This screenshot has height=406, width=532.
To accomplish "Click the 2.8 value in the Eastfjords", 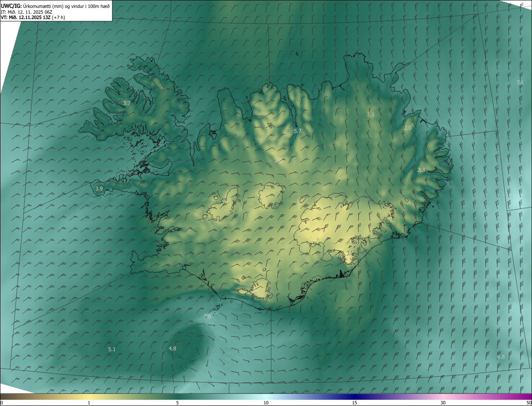I will (x=421, y=170).
